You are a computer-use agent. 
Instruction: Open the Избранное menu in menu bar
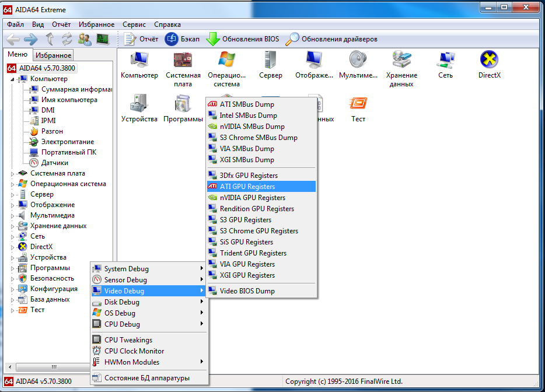click(96, 24)
